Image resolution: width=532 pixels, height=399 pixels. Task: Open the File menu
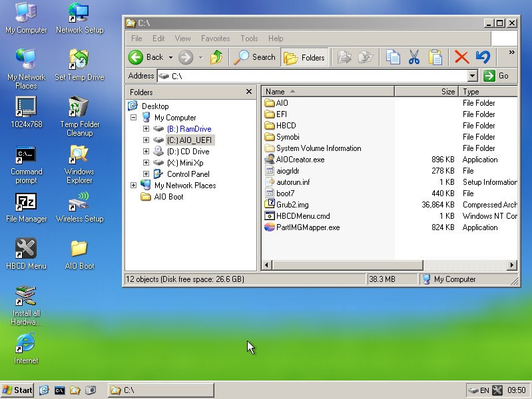136,39
